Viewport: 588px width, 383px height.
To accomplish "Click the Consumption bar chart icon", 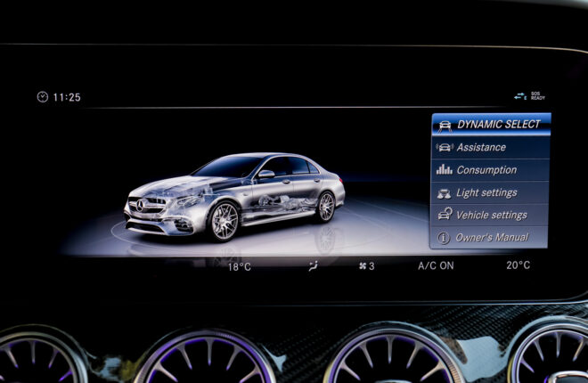I will tap(445, 170).
